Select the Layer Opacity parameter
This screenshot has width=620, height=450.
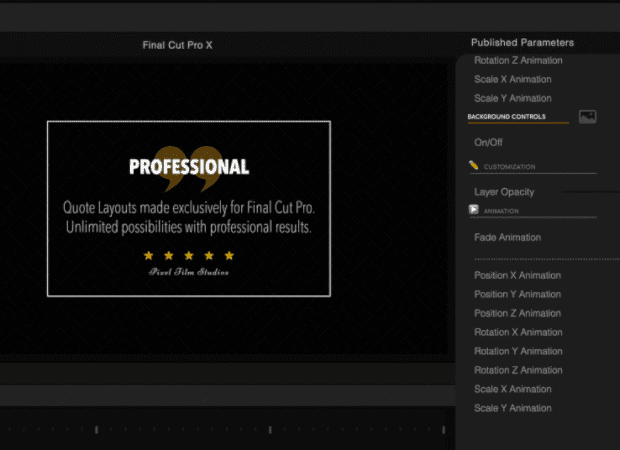point(504,192)
